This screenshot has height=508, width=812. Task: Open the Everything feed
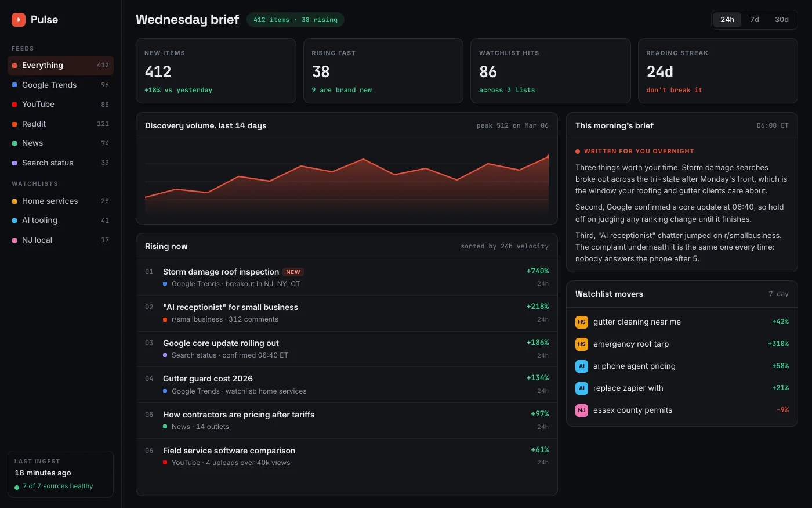[x=60, y=66]
